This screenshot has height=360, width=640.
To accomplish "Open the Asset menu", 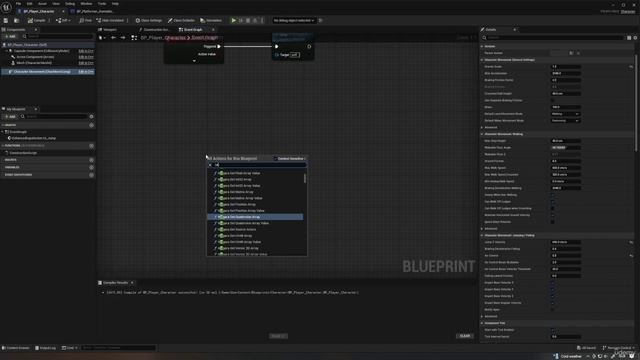I will pos(42,4).
